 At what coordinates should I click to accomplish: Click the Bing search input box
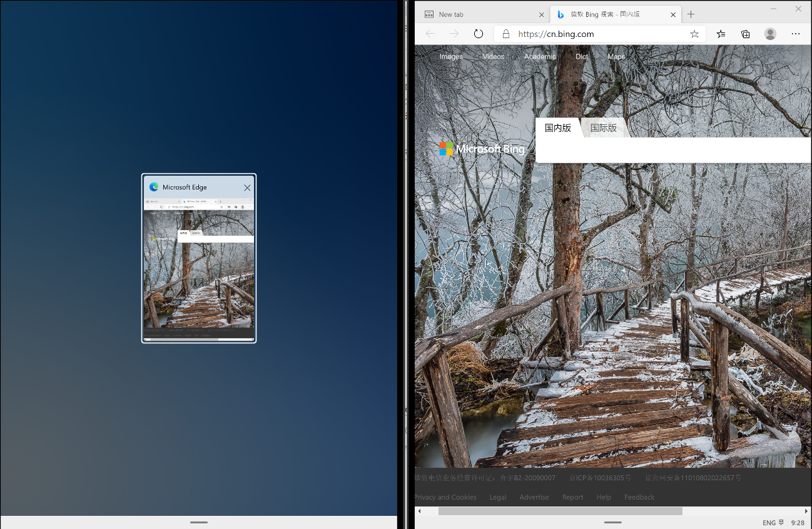[674, 150]
